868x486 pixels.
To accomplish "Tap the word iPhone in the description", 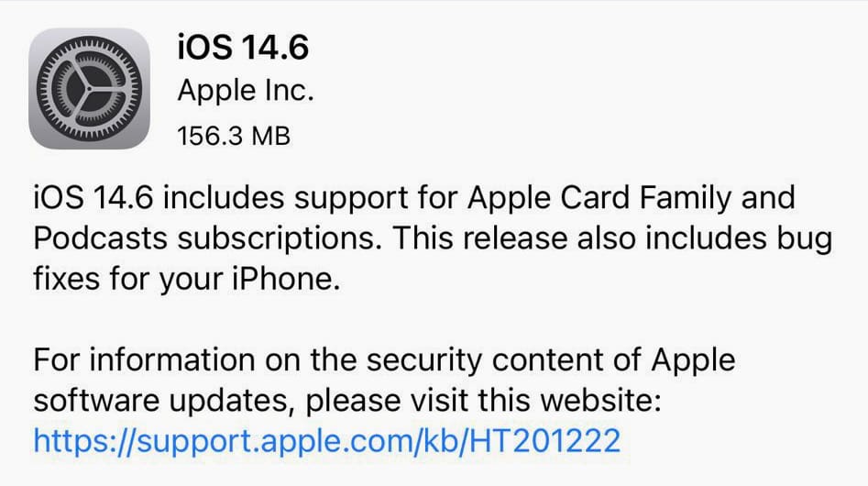I will [x=286, y=279].
